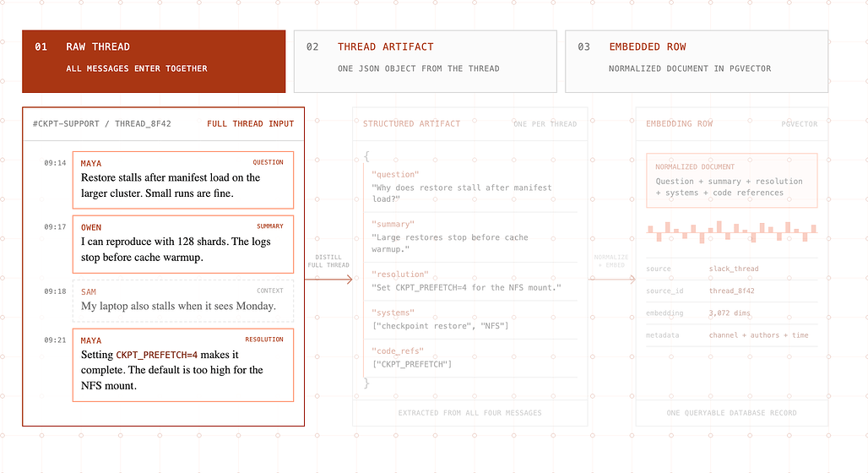Click the NORMALIZED DOCUMENT box
Screen dimensions: 868x473
click(x=732, y=181)
